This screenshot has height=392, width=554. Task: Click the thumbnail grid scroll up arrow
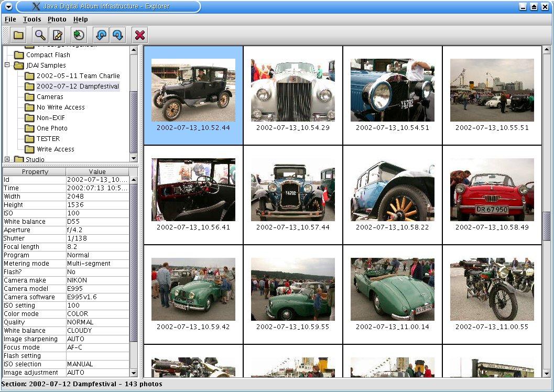(547, 50)
